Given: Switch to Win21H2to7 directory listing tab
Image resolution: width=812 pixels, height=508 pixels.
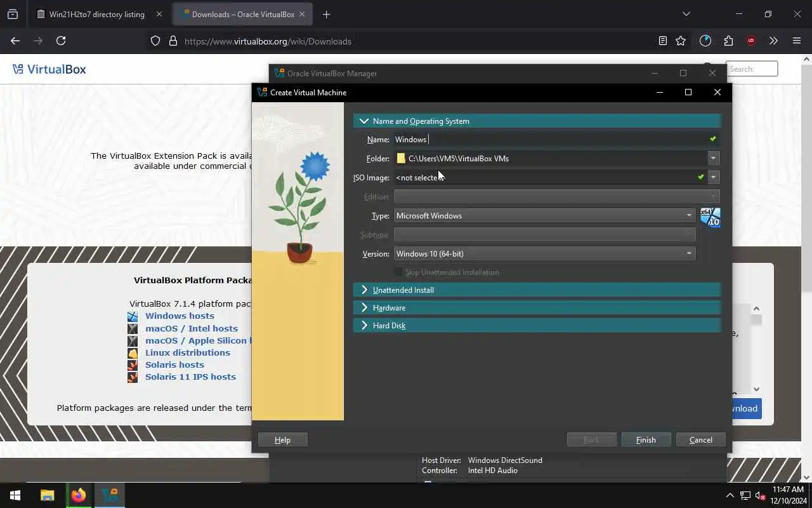Looking at the screenshot, I should (97, 14).
